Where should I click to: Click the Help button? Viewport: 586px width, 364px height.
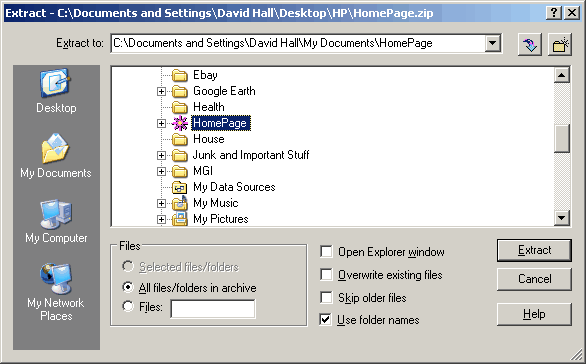tap(534, 314)
